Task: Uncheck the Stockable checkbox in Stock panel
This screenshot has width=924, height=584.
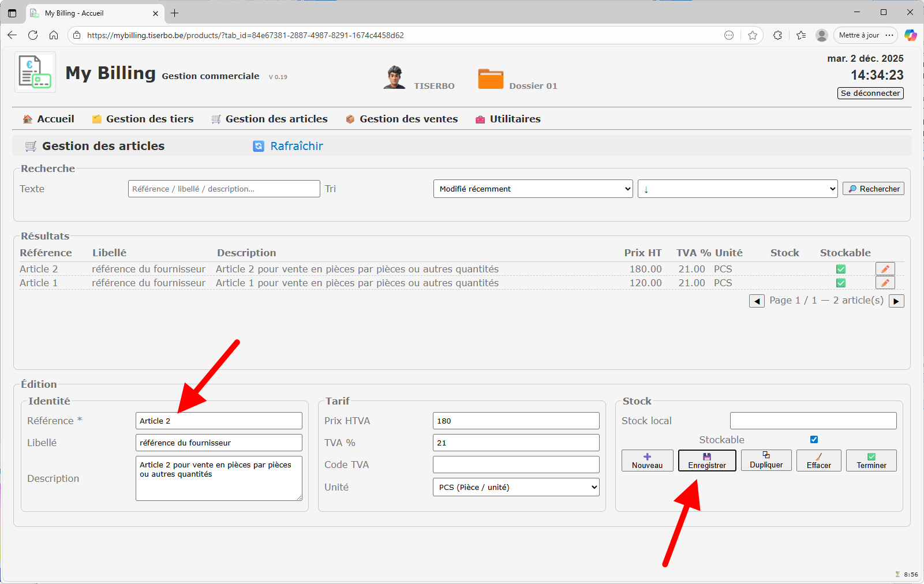Action: [814, 440]
